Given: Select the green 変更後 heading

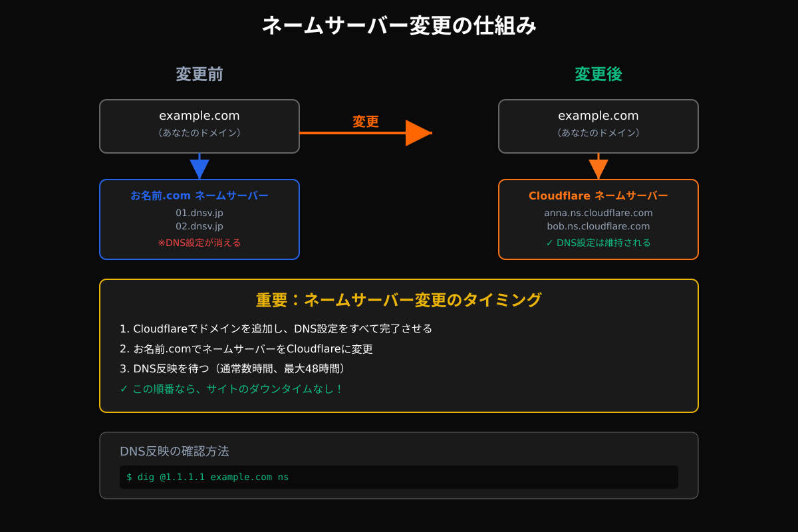Looking at the screenshot, I should click(598, 74).
